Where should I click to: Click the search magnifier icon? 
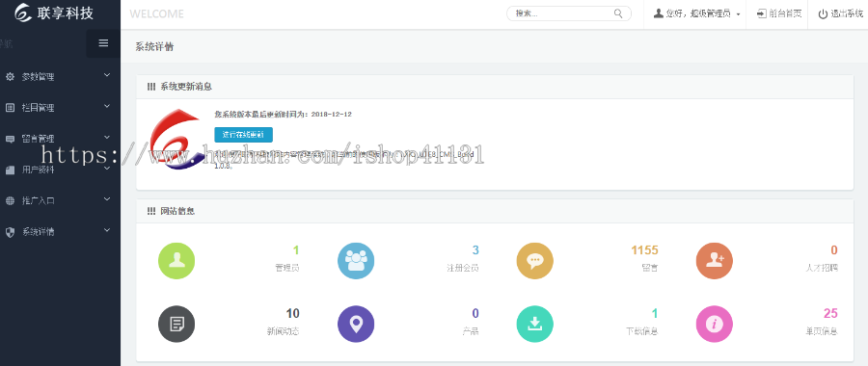[x=618, y=13]
